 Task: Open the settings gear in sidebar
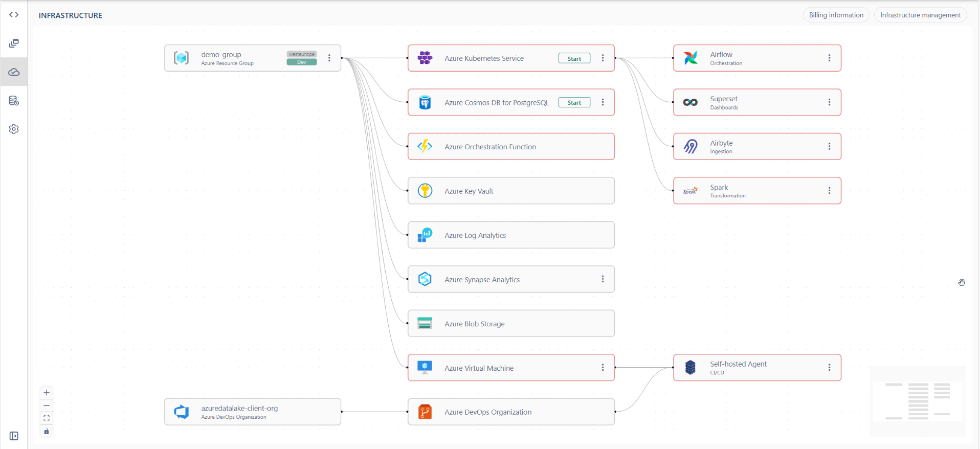click(14, 129)
